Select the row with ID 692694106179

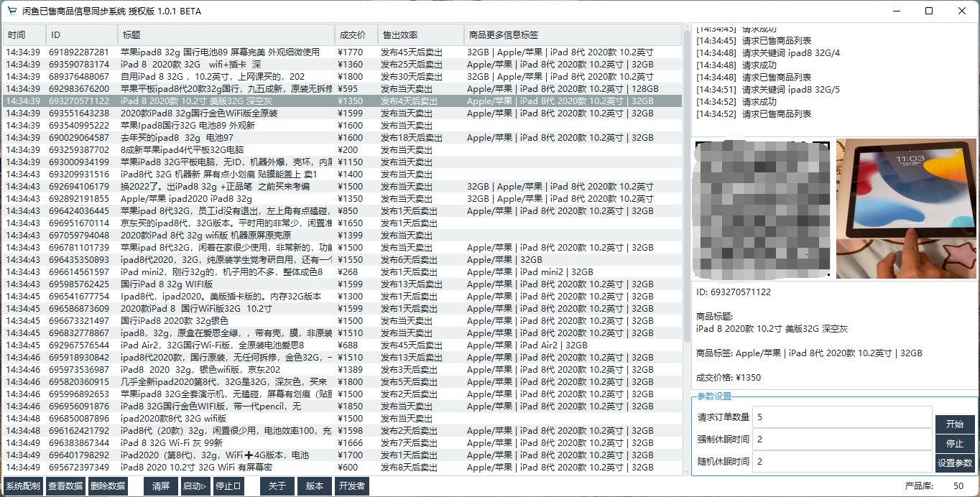(342, 186)
